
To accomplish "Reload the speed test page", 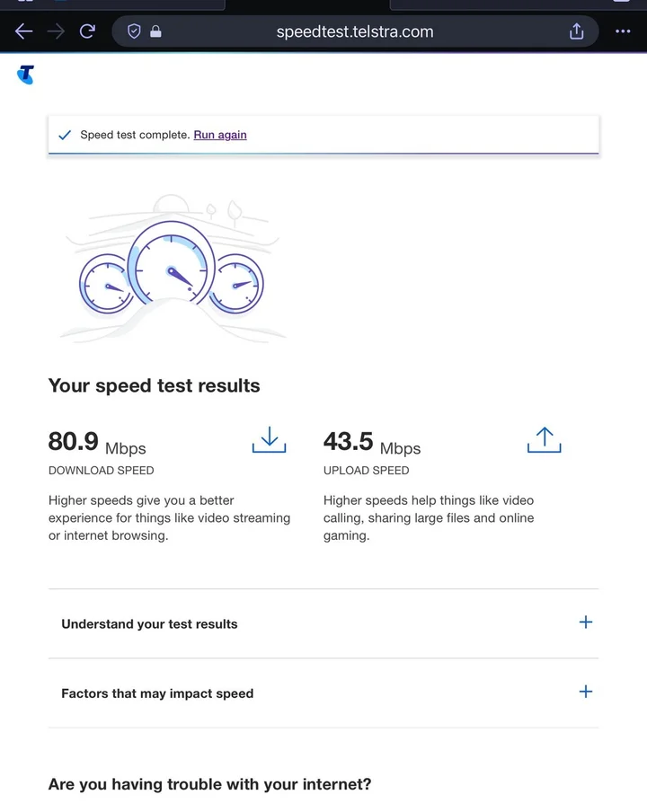I will pyautogui.click(x=87, y=31).
